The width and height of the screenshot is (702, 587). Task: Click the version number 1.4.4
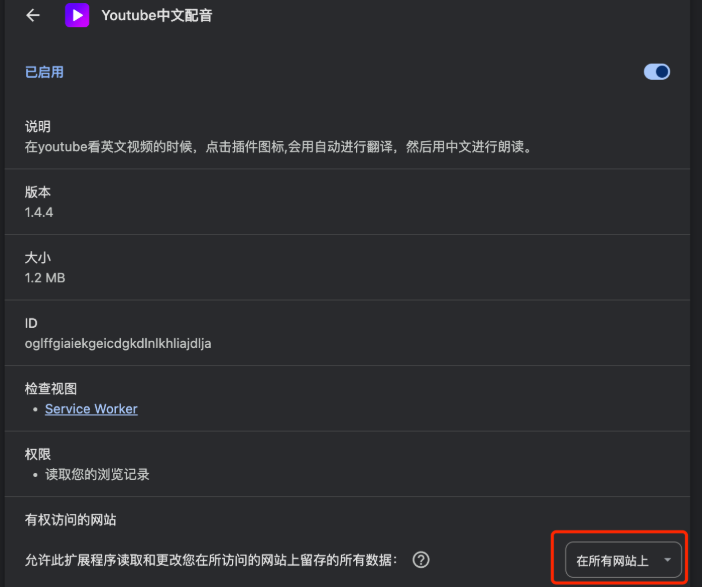coord(39,212)
